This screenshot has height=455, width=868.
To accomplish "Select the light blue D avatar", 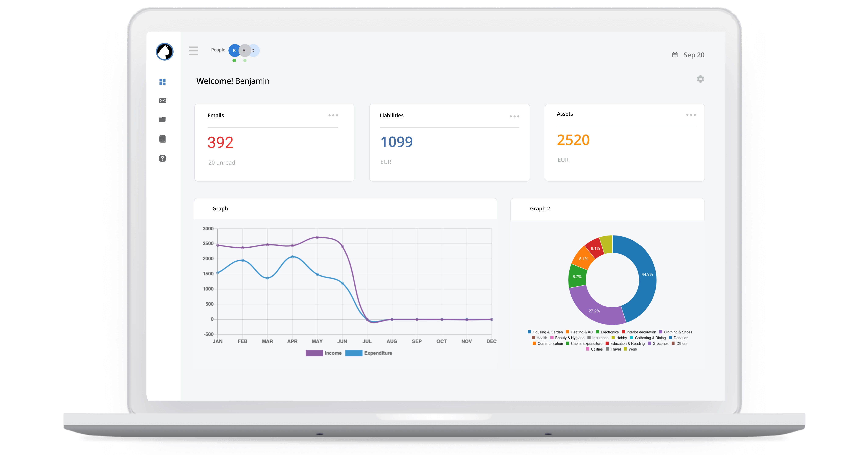I will pyautogui.click(x=255, y=50).
